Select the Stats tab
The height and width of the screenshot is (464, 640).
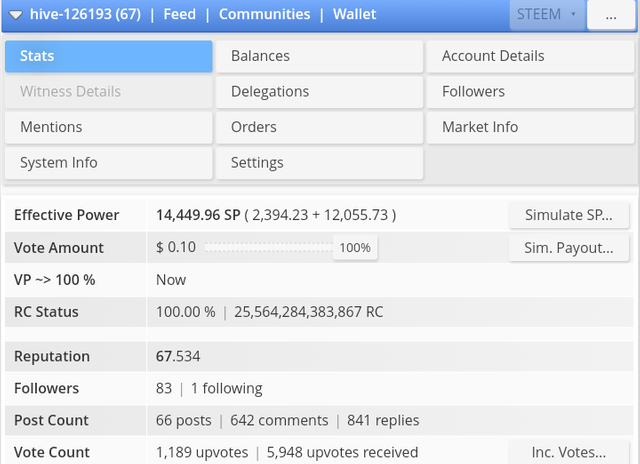[108, 56]
